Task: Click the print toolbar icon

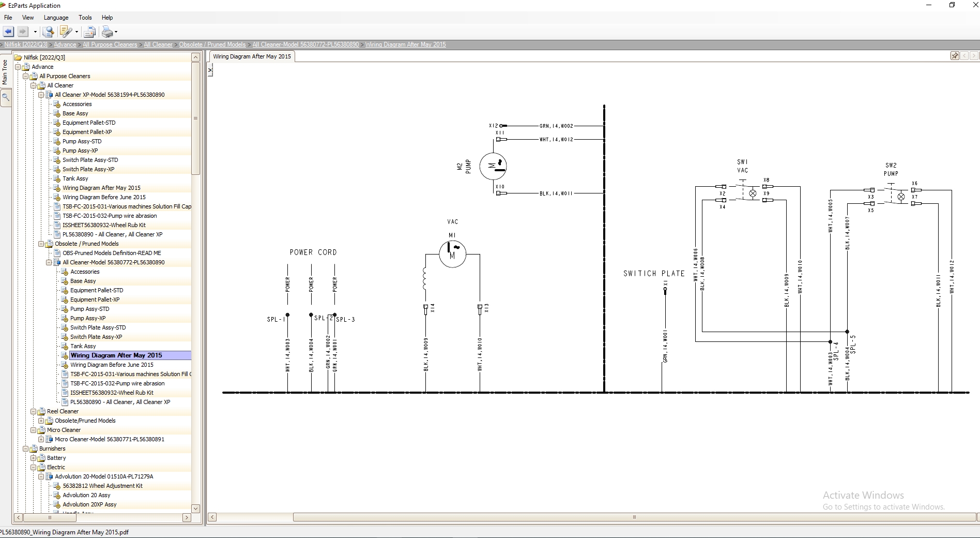Action: point(107,32)
